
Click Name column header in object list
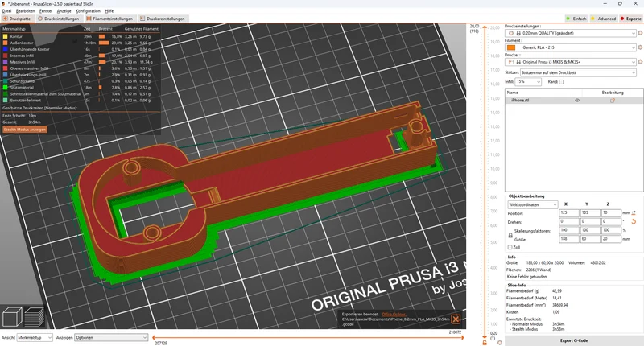(538, 93)
